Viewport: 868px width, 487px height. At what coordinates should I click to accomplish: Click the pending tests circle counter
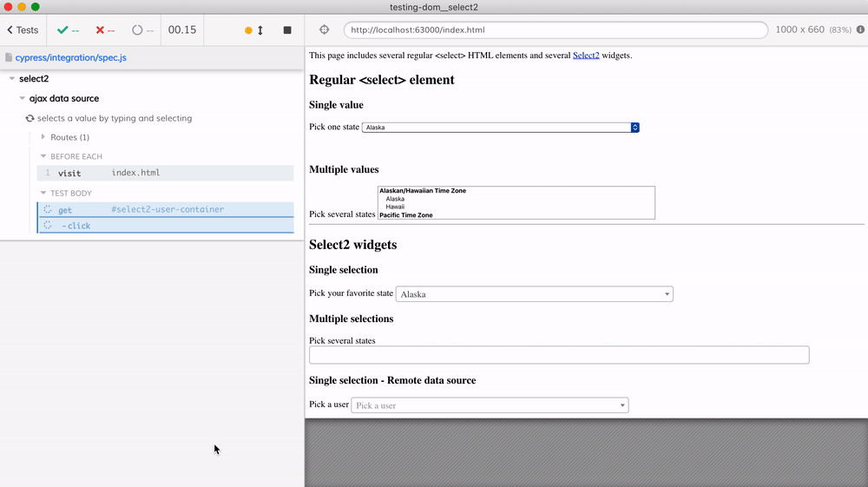pyautogui.click(x=142, y=30)
